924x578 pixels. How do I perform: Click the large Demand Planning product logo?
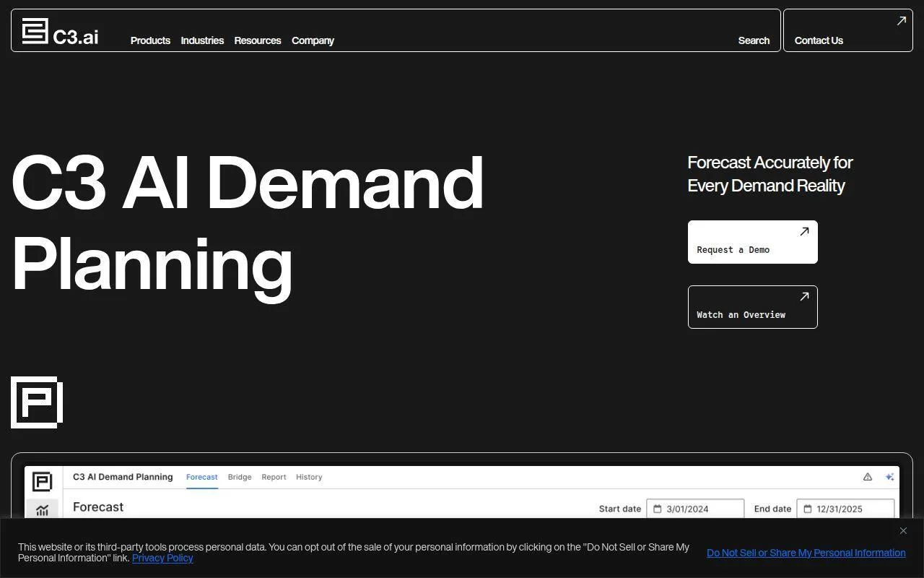pyautogui.click(x=37, y=402)
